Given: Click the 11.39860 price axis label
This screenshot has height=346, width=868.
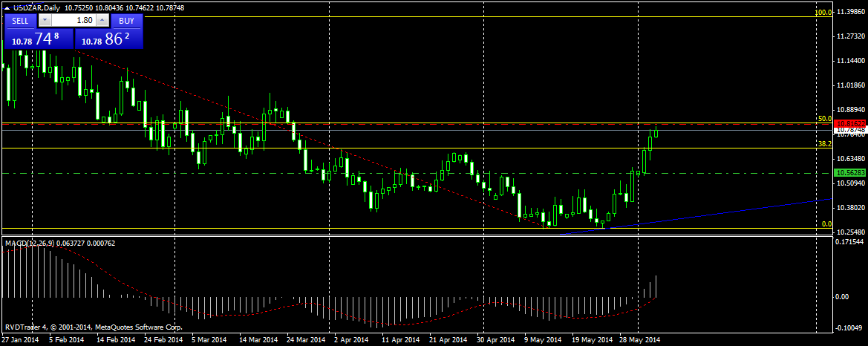Looking at the screenshot, I should [850, 12].
